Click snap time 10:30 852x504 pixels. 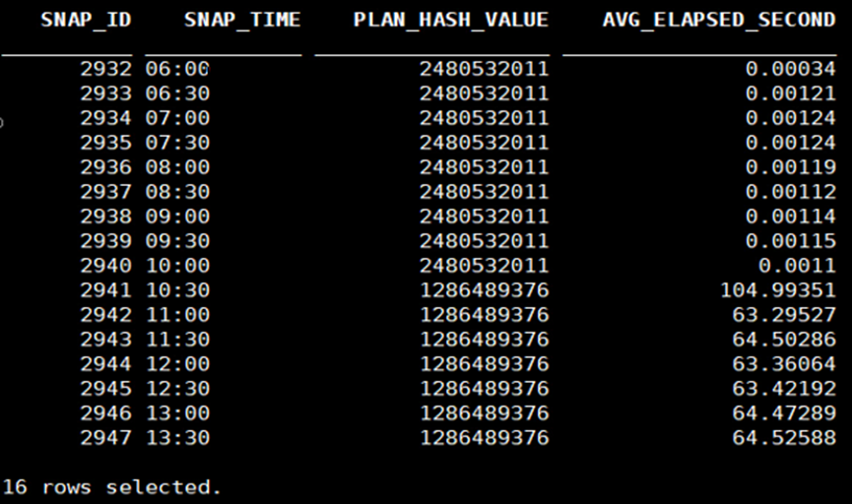177,290
